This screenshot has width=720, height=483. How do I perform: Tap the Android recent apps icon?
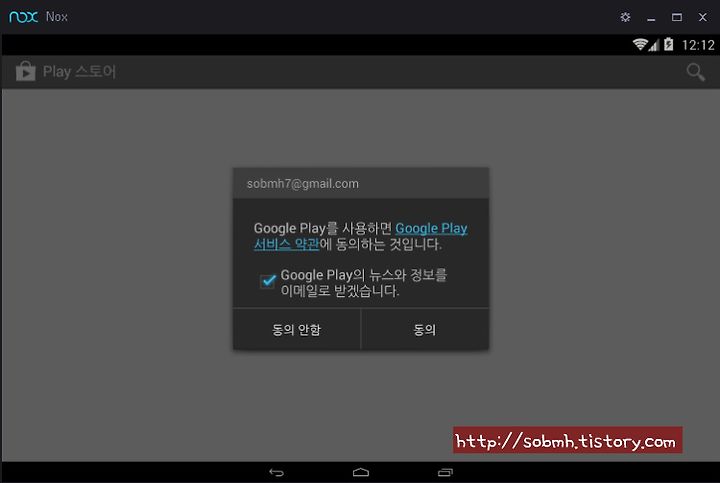(445, 472)
